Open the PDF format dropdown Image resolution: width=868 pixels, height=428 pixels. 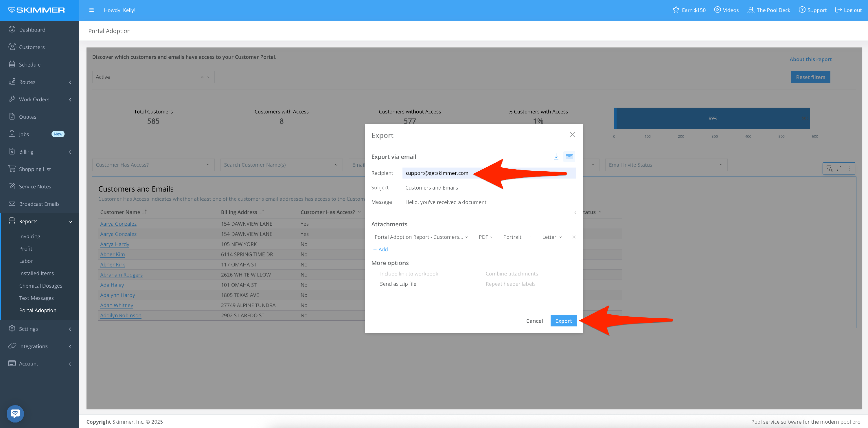tap(485, 237)
